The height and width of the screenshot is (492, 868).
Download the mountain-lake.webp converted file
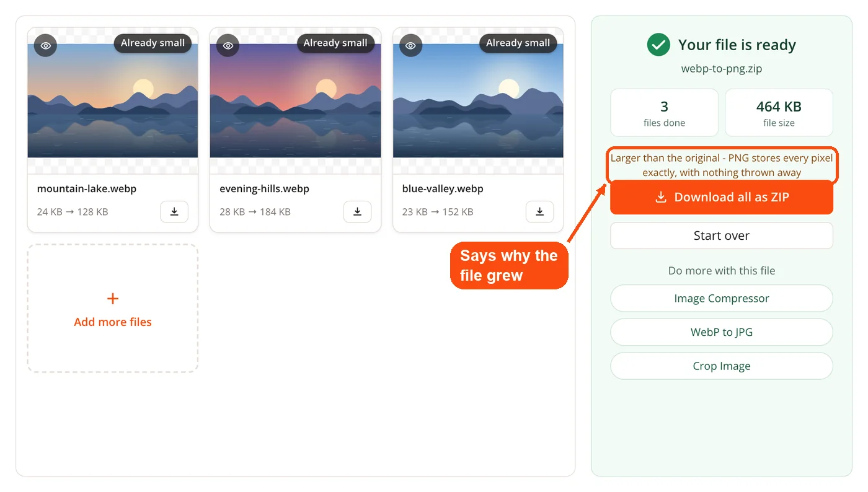(x=174, y=212)
